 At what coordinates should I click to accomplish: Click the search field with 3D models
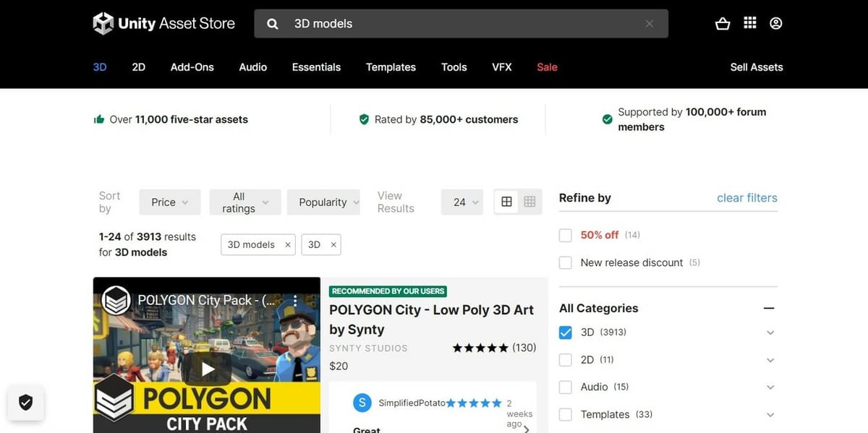point(461,24)
